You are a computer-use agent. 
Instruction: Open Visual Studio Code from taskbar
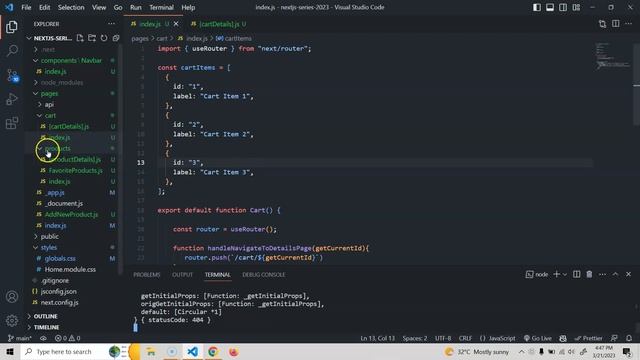(193, 351)
